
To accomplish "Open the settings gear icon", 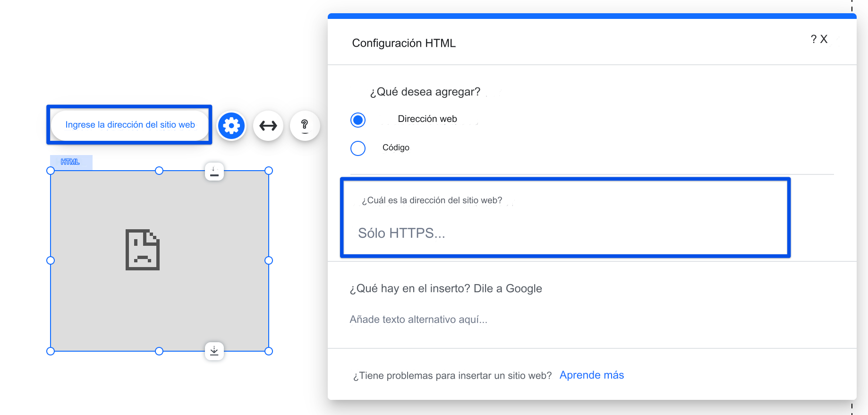I will pyautogui.click(x=231, y=126).
